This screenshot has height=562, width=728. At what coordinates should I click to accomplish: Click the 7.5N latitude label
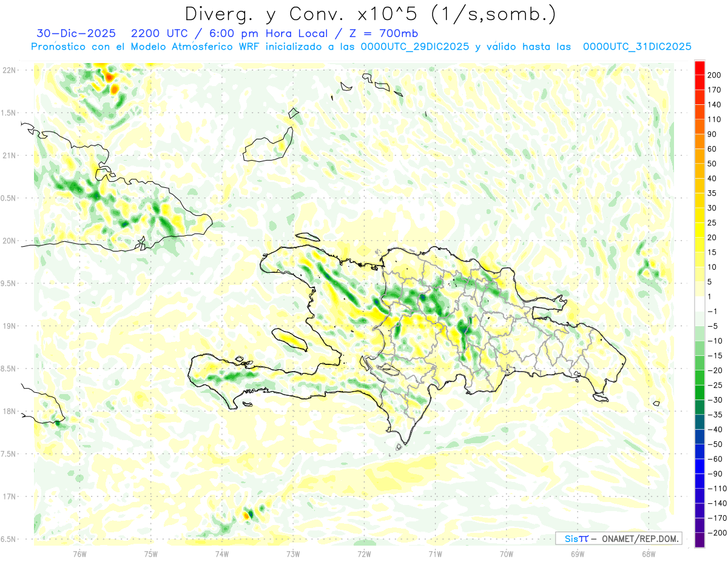click(x=8, y=454)
